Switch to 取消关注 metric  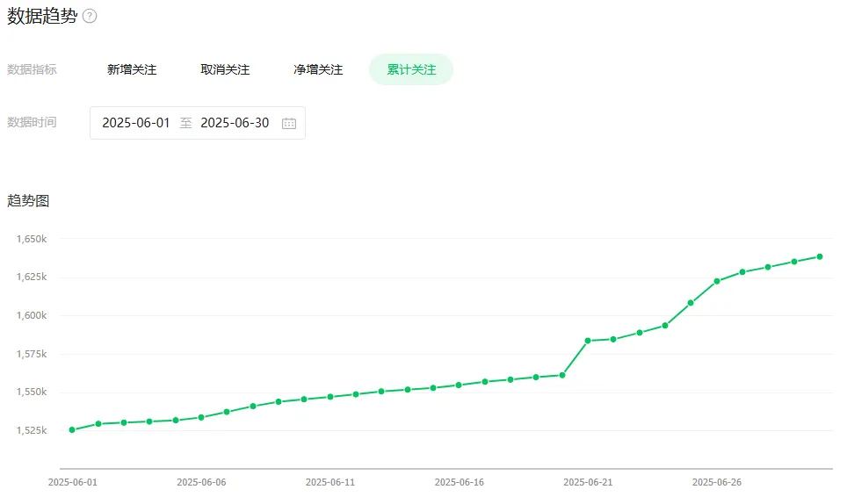pyautogui.click(x=225, y=69)
